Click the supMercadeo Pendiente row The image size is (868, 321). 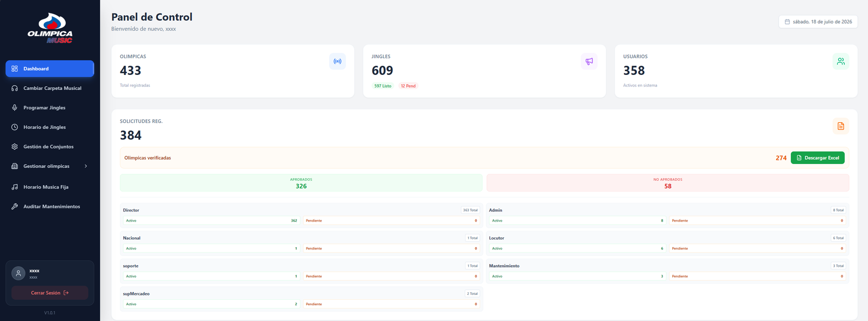pos(391,305)
